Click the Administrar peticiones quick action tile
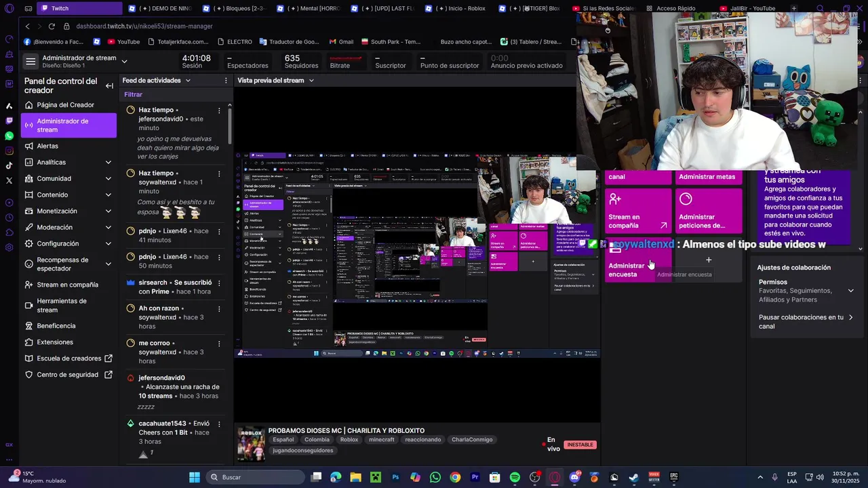This screenshot has height=488, width=868. 709,211
